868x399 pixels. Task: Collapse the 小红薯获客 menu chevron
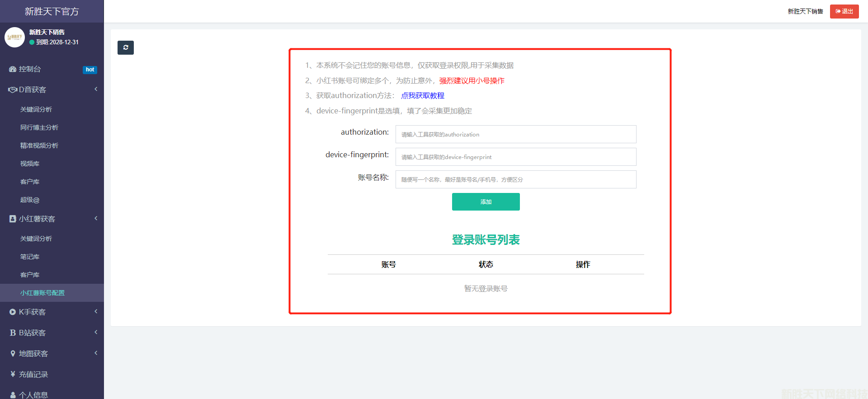(x=96, y=219)
